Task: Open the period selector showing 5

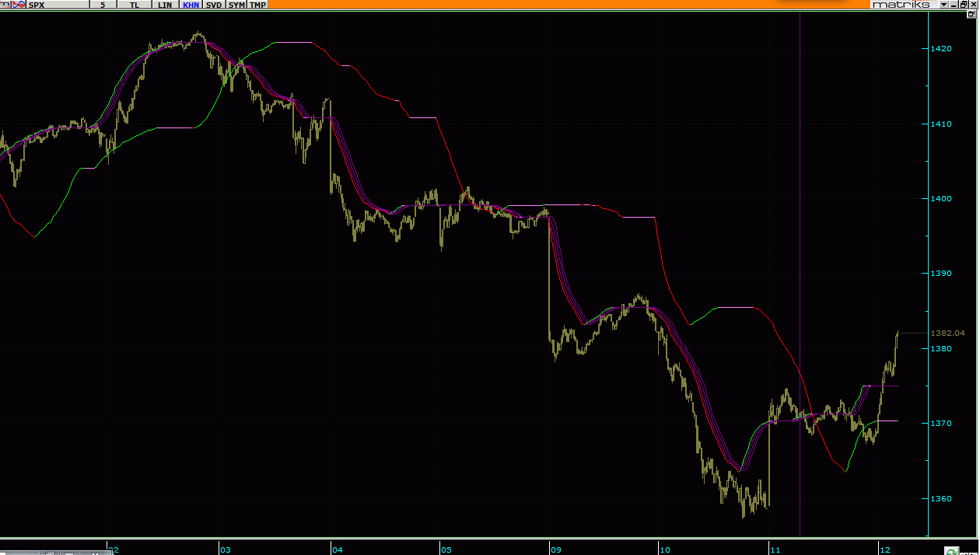Action: 103,5
